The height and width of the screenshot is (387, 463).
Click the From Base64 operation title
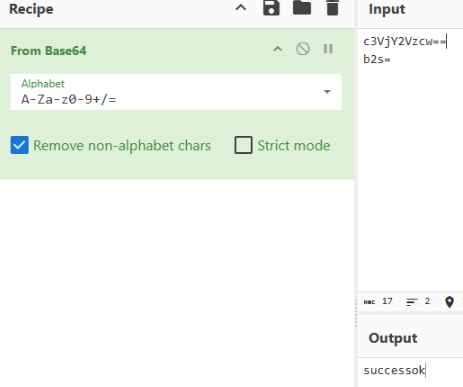click(48, 51)
